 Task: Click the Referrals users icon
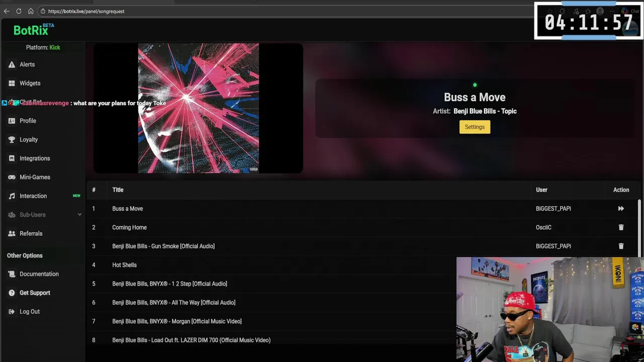12,234
